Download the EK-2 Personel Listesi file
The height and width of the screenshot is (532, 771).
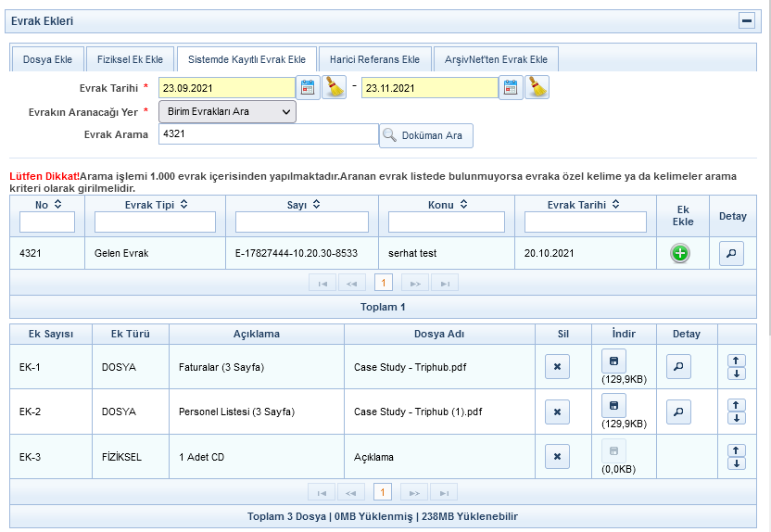pyautogui.click(x=613, y=404)
